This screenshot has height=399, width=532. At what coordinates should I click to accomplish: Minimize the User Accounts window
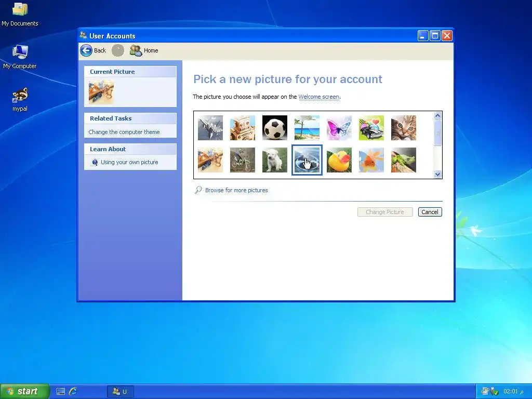423,36
